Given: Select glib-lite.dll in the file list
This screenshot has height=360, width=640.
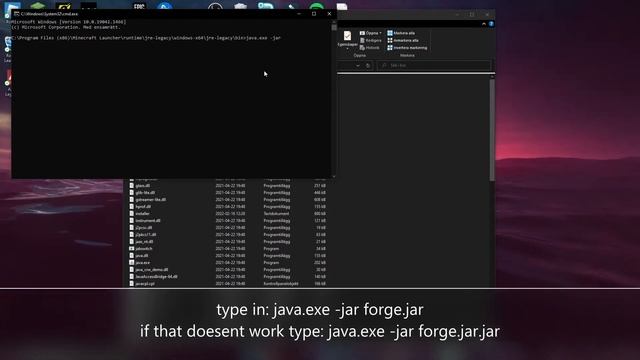Looking at the screenshot, I should click(145, 193).
